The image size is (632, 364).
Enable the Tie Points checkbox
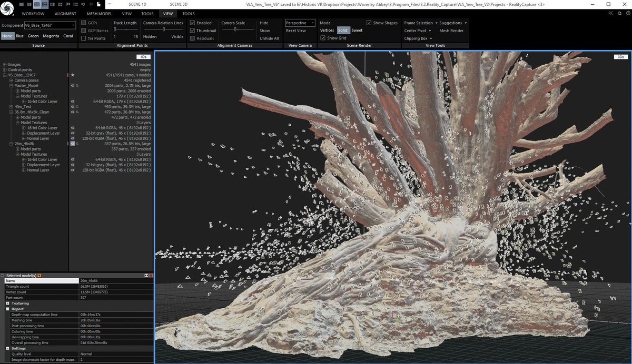click(x=84, y=38)
